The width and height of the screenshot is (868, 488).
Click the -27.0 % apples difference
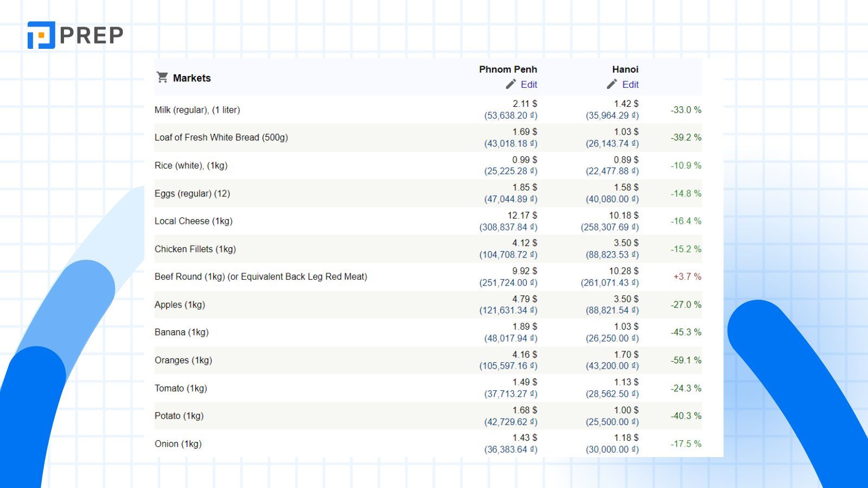tap(686, 305)
